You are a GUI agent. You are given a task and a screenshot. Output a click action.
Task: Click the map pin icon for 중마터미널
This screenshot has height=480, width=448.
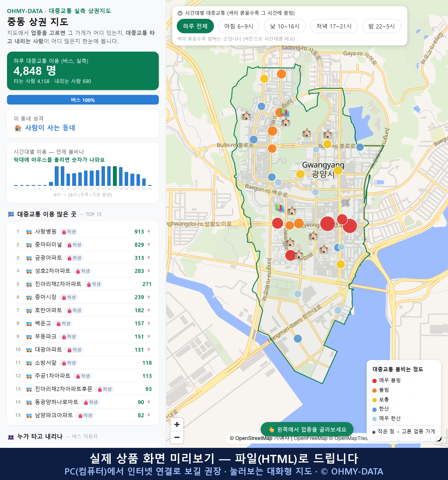[149, 245]
